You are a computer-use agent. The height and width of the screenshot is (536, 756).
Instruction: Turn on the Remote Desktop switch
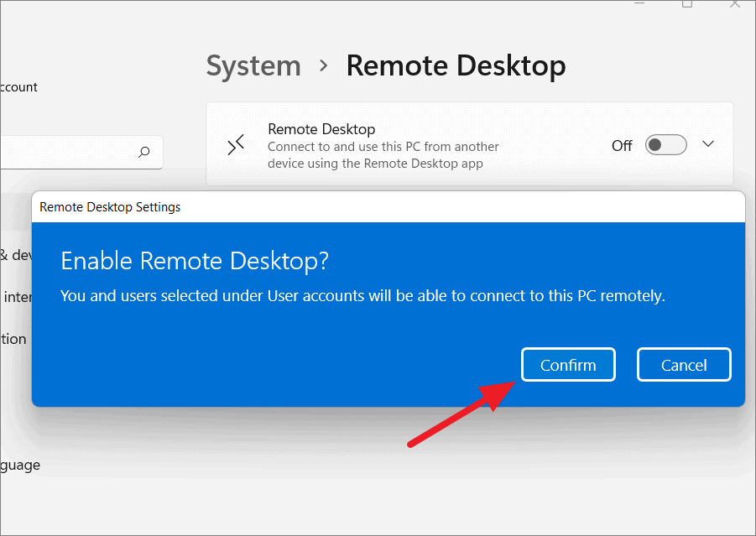[x=665, y=144]
